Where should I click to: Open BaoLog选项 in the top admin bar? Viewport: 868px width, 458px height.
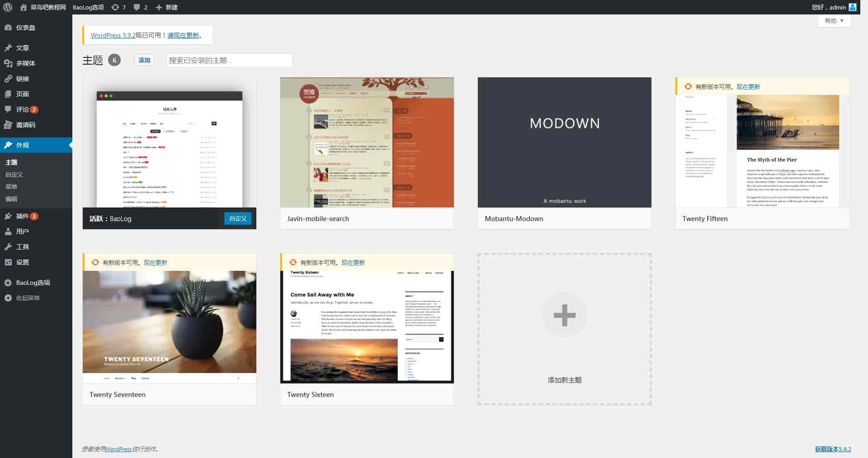88,7
